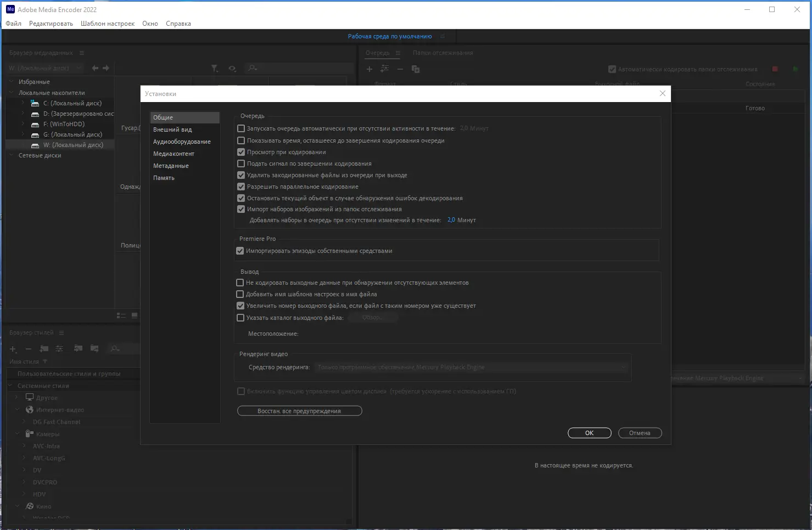The width and height of the screenshot is (812, 530).
Task: Click the OK button in Установки
Action: click(x=589, y=433)
